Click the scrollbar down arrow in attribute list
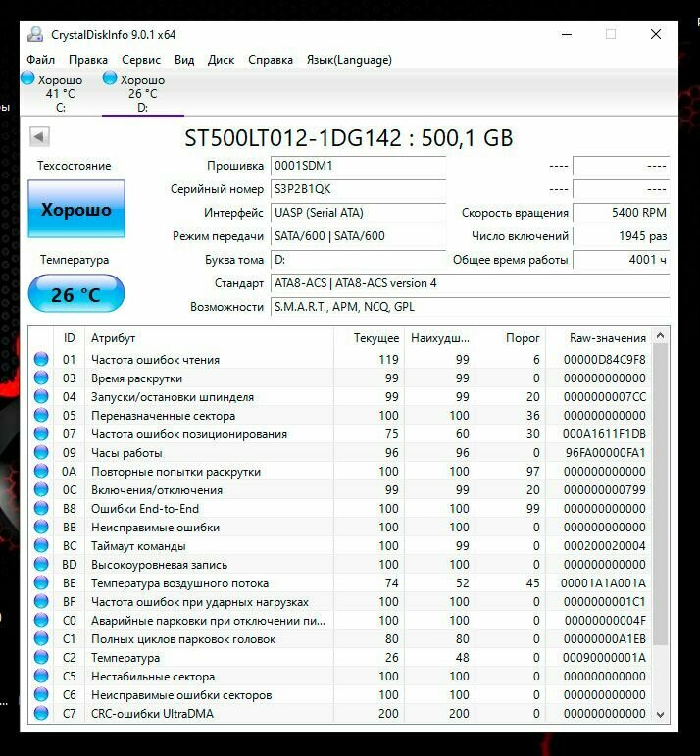This screenshot has height=756, width=700. click(661, 714)
